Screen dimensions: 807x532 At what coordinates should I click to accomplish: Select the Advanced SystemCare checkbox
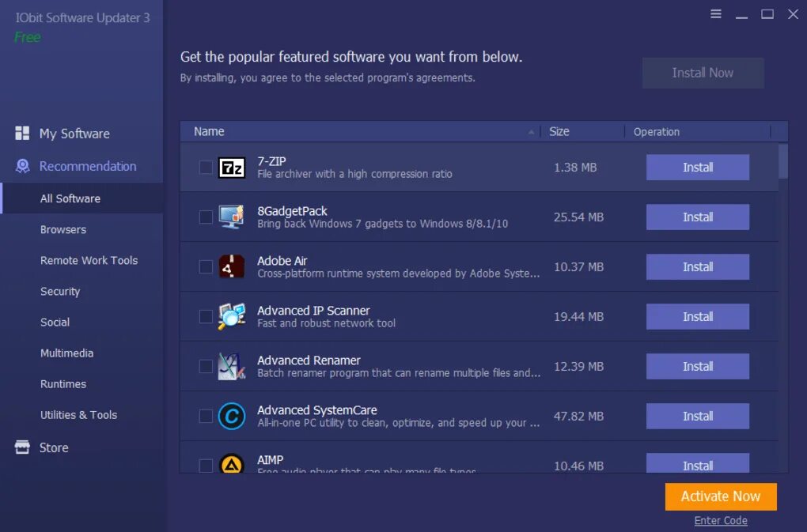[206, 416]
